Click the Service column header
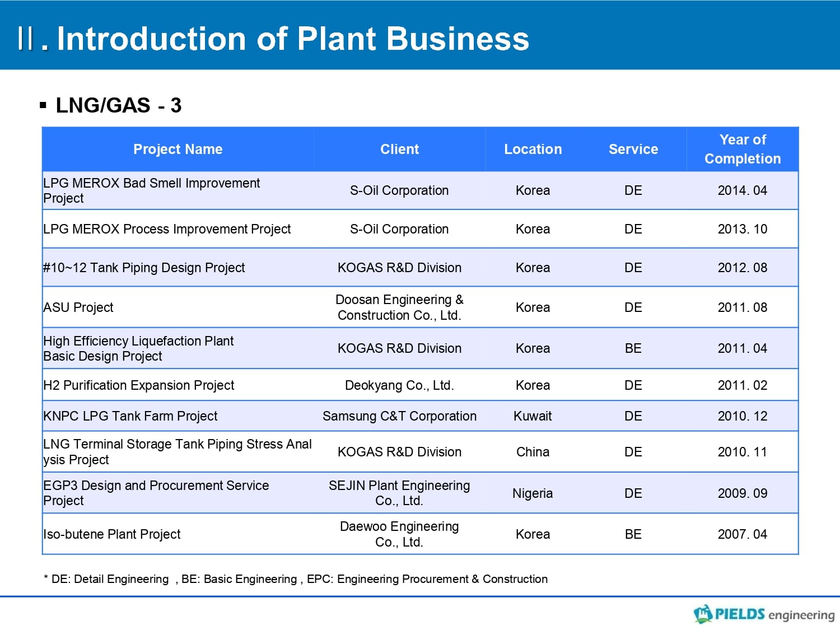This screenshot has height=630, width=840. click(x=633, y=149)
